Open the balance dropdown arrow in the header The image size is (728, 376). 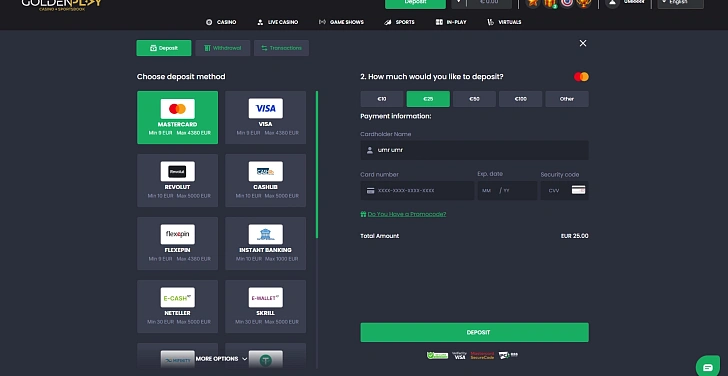pos(459,3)
